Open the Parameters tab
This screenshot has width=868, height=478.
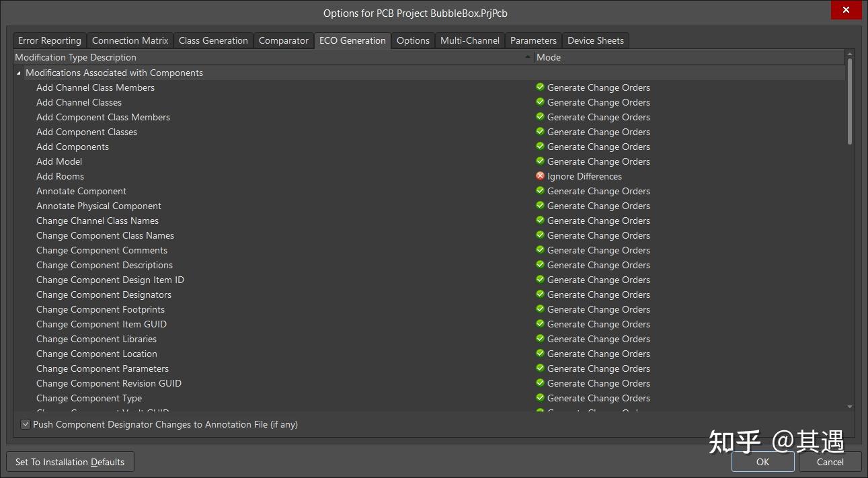click(x=533, y=40)
